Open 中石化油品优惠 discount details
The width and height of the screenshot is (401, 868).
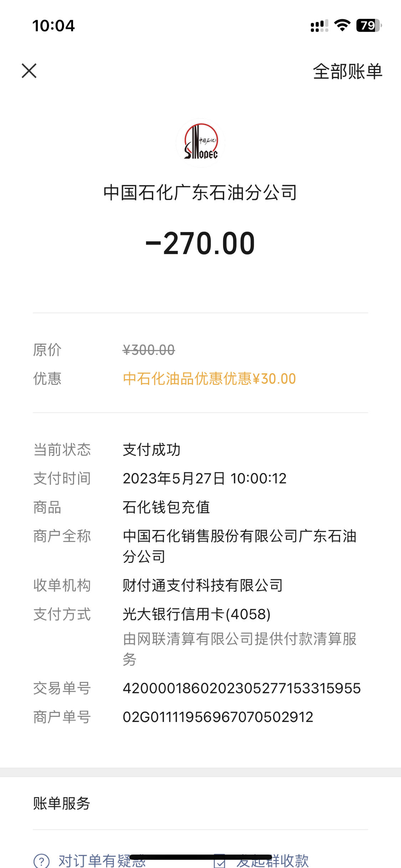(209, 379)
